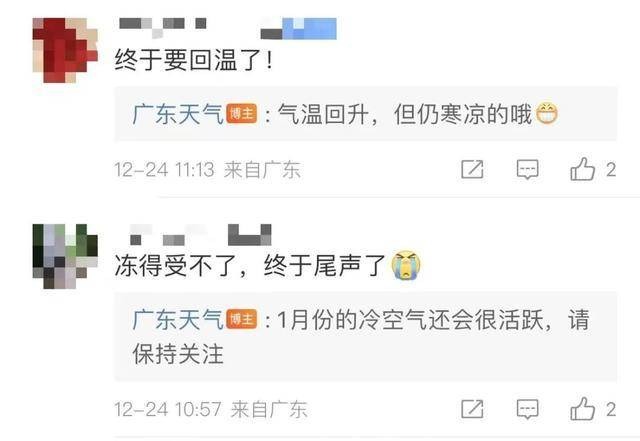Open 广东天气 profile in the 1月份 reply
Image resolution: width=640 pixels, height=441 pixels.
coord(178,319)
